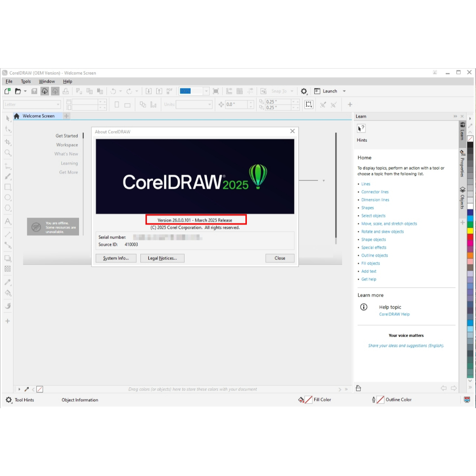The image size is (476, 476).
Task: Select the Pick tool
Action: 8,119
